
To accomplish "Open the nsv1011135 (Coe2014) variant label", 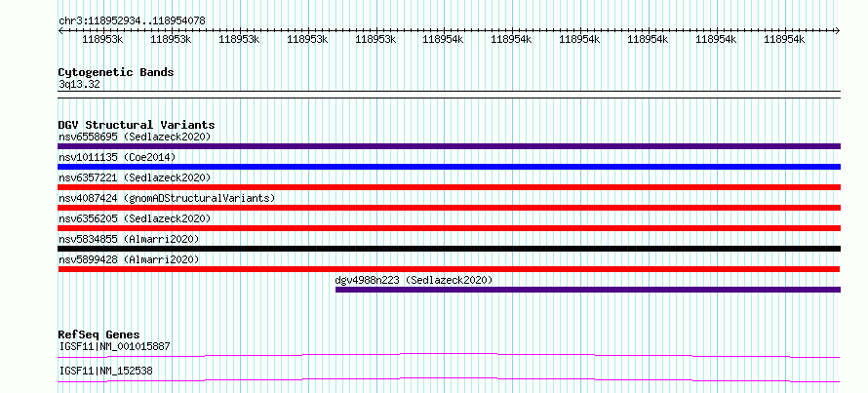I will point(117,157).
